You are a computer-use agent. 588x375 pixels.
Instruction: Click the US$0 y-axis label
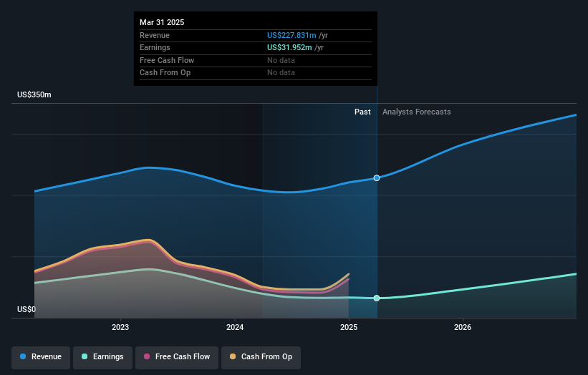[x=26, y=309]
